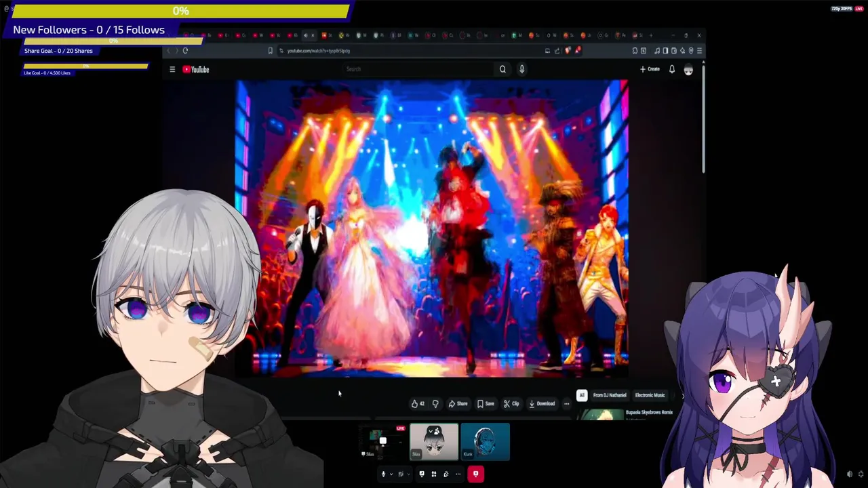Click the speaker volume icon at bottom right

pyautogui.click(x=850, y=474)
